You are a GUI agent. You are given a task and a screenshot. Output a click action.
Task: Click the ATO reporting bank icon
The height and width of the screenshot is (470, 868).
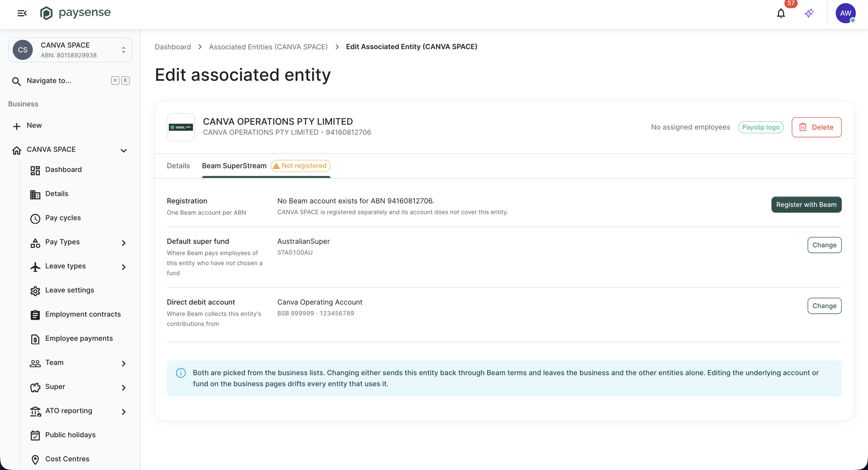pos(35,412)
